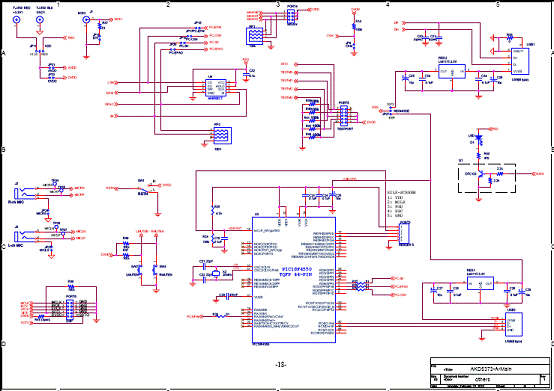Select the REG1 regulator near the bottom right
The image size is (554, 391).
tap(481, 283)
